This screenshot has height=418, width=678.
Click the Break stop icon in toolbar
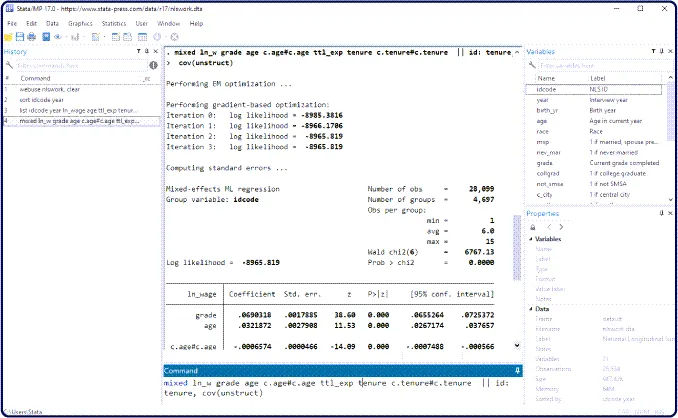(x=174, y=37)
